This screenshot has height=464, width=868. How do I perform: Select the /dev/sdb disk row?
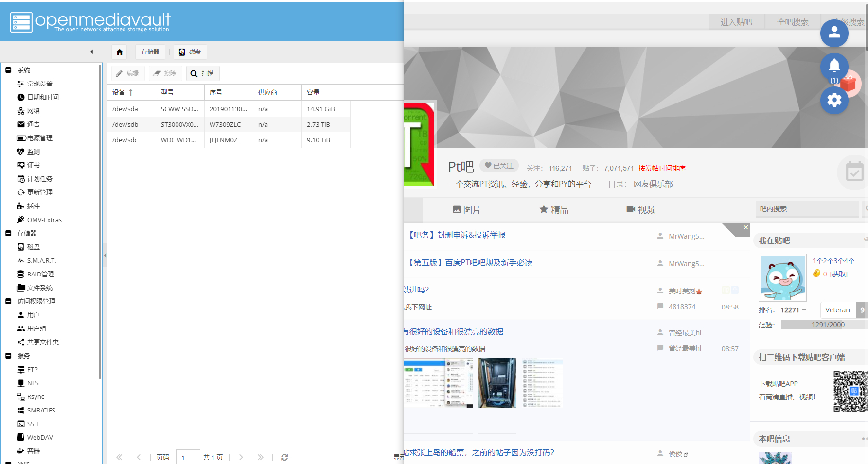[229, 124]
